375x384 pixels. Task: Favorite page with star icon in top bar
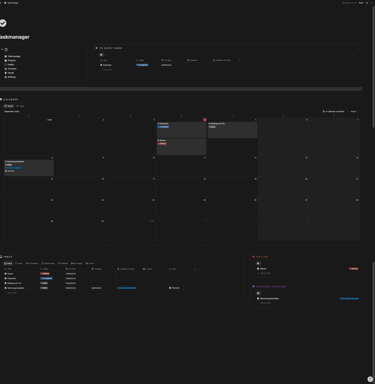click(367, 3)
